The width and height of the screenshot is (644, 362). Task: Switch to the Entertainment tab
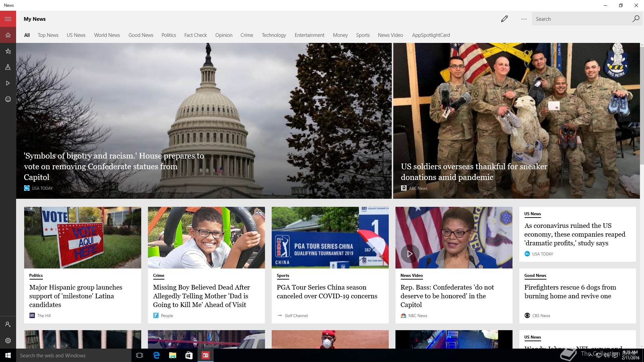click(x=310, y=35)
